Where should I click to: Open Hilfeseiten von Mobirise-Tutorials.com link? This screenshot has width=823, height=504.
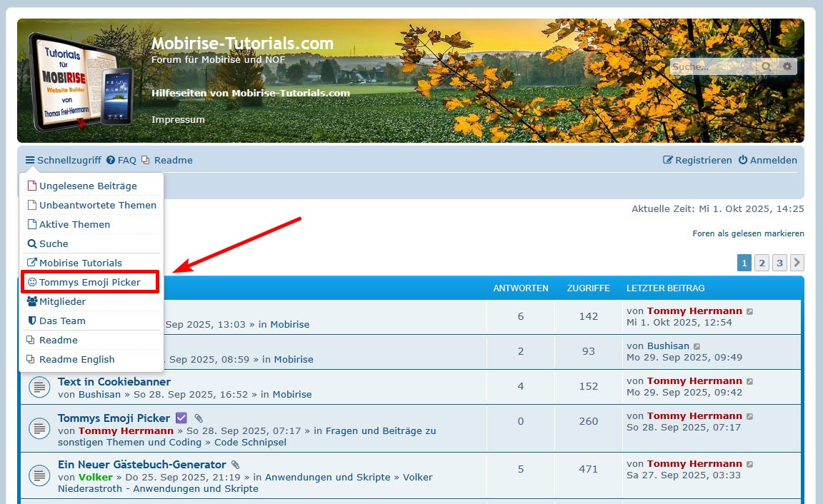[x=250, y=93]
